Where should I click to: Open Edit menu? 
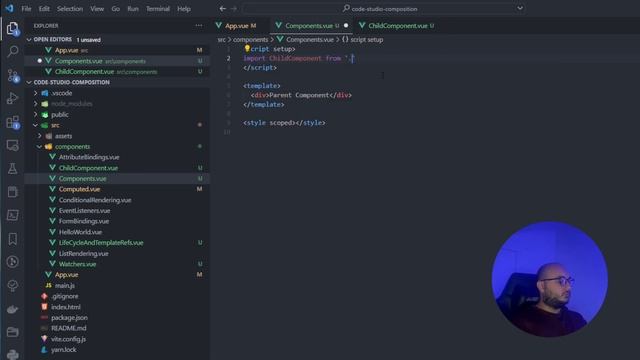pyautogui.click(x=44, y=9)
